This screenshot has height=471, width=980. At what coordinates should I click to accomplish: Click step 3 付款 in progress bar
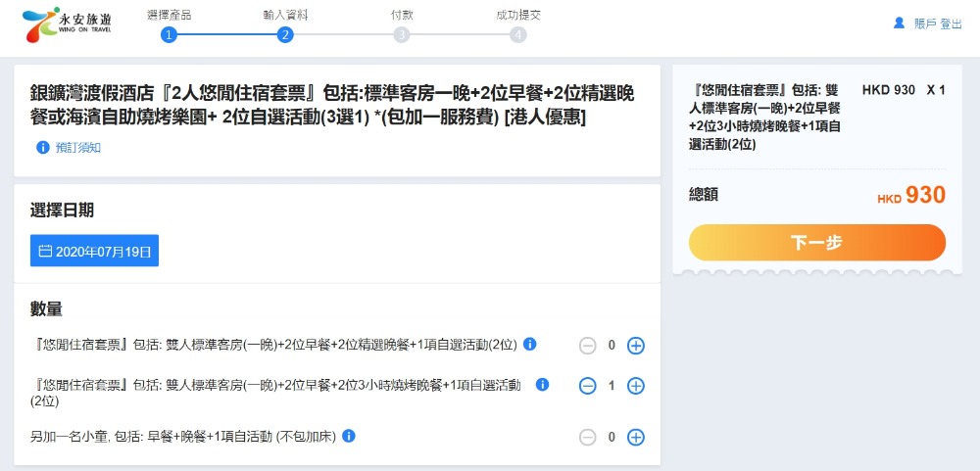pyautogui.click(x=401, y=34)
